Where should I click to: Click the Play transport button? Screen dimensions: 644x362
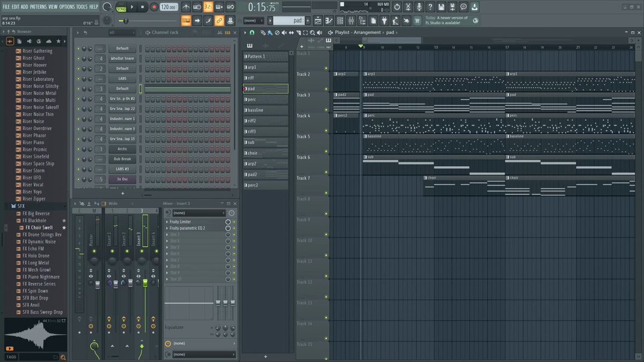pyautogui.click(x=132, y=7)
